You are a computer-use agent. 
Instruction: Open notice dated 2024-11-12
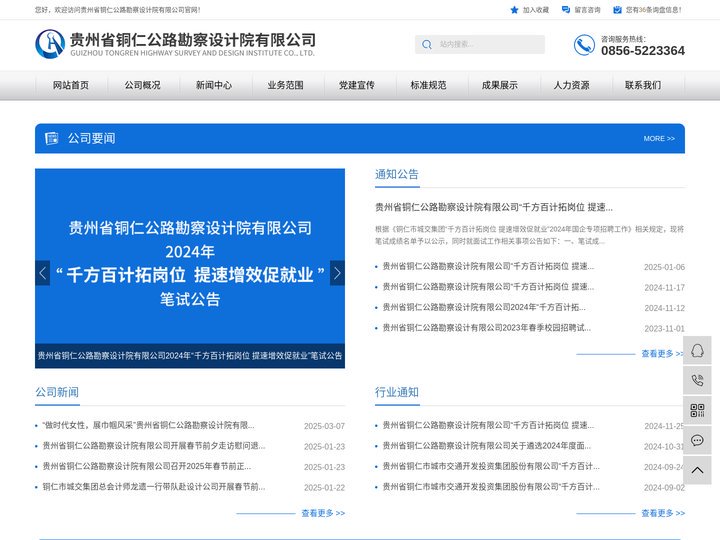(484, 307)
